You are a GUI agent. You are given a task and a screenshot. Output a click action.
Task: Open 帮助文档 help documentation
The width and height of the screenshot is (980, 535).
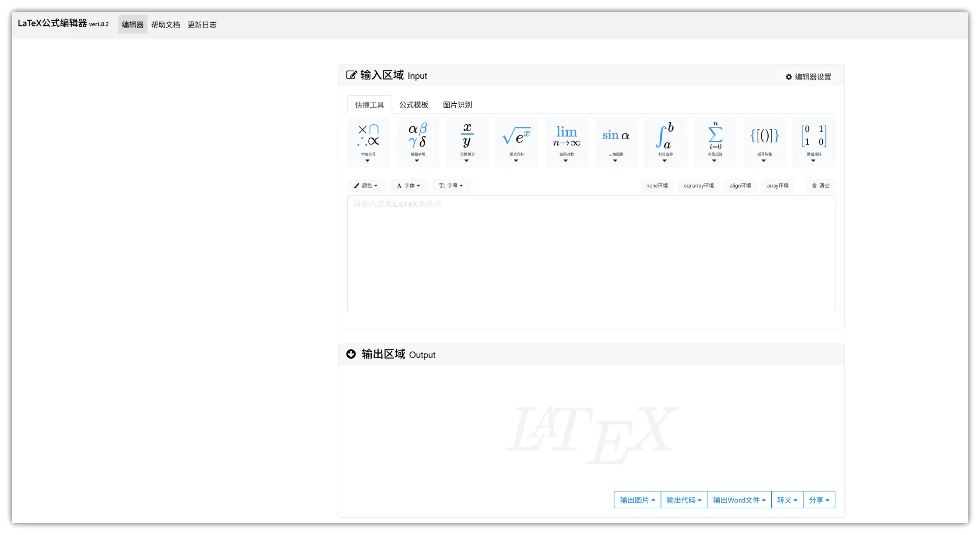165,24
